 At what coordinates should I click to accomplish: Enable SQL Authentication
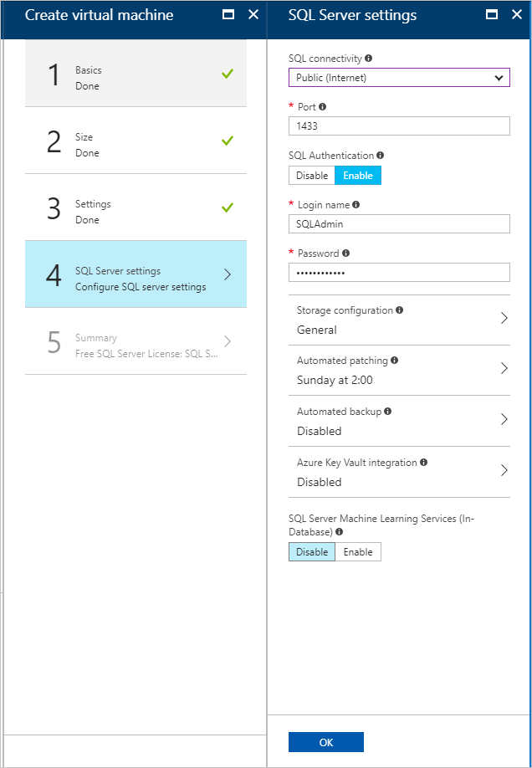(358, 176)
